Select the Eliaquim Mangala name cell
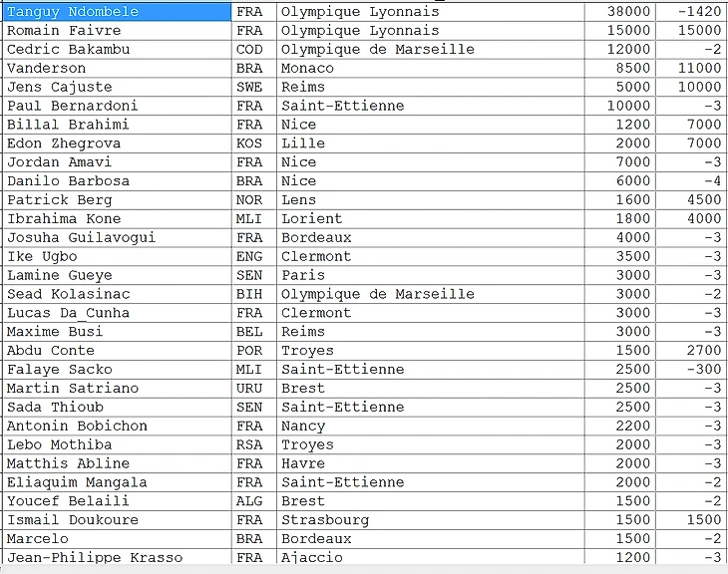This screenshot has height=574, width=728. tap(117, 482)
